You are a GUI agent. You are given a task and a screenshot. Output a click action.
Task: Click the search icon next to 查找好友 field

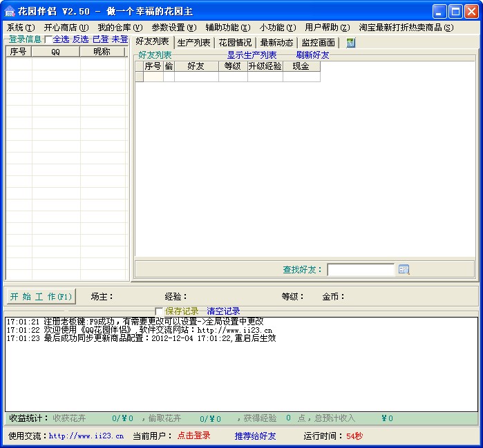(x=404, y=269)
